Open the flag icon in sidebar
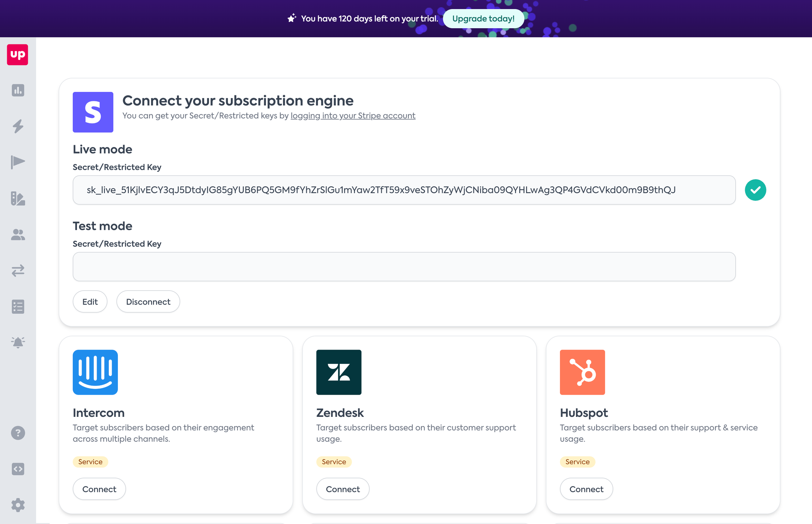 pyautogui.click(x=18, y=162)
